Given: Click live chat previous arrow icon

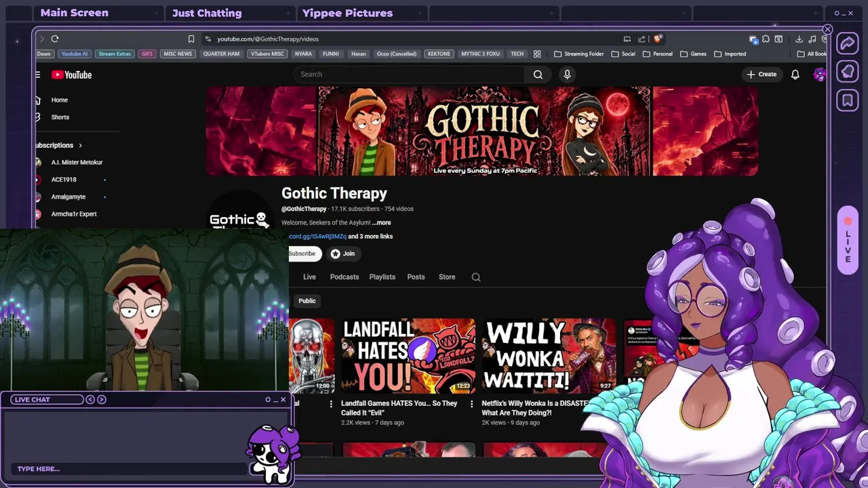Looking at the screenshot, I should click(90, 399).
